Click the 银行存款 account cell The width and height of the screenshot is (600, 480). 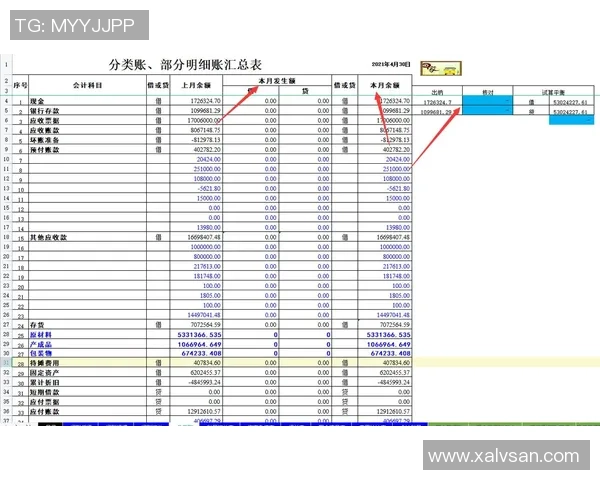pyautogui.click(x=88, y=111)
